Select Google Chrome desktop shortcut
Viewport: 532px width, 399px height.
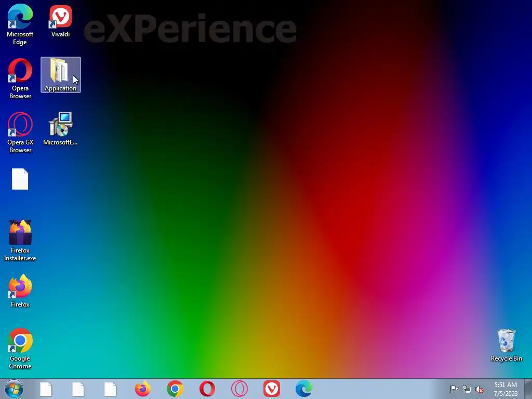[x=20, y=349]
